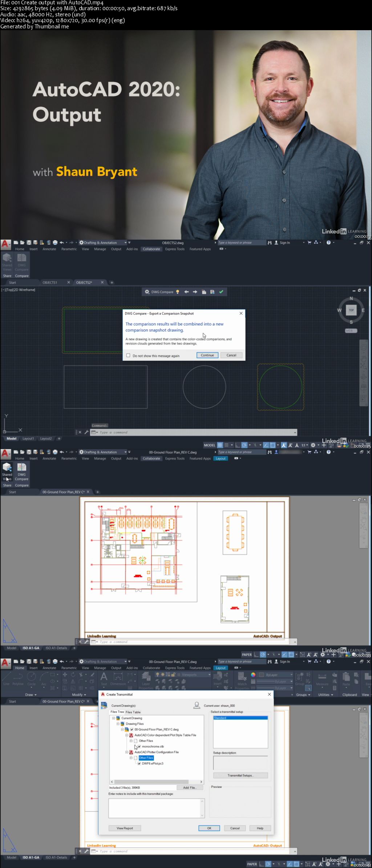Image resolution: width=372 pixels, height=868 pixels.
Task: Click Help in Create Transmittal dialog
Action: [260, 828]
